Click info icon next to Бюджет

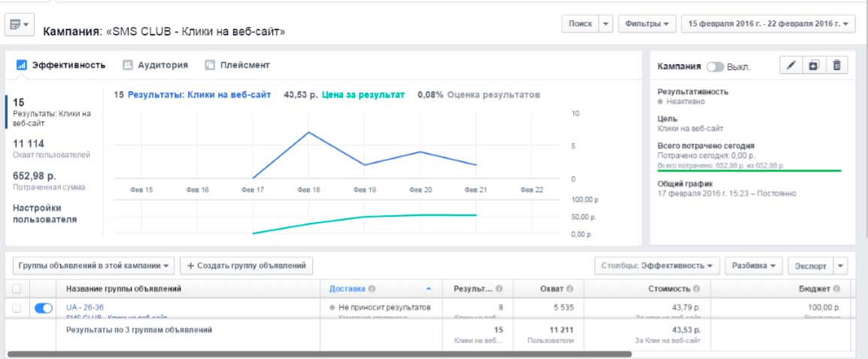tap(836, 289)
